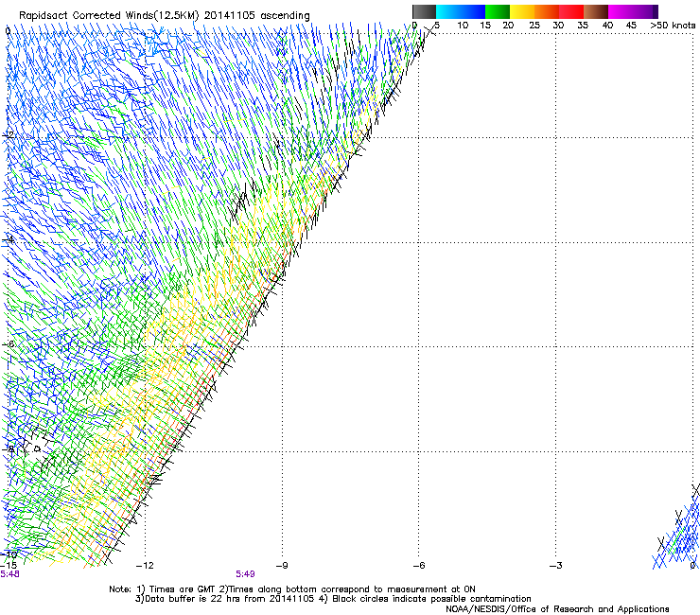Click the '-4' latitude axis label
The width and height of the screenshot is (700, 615).
(8, 239)
